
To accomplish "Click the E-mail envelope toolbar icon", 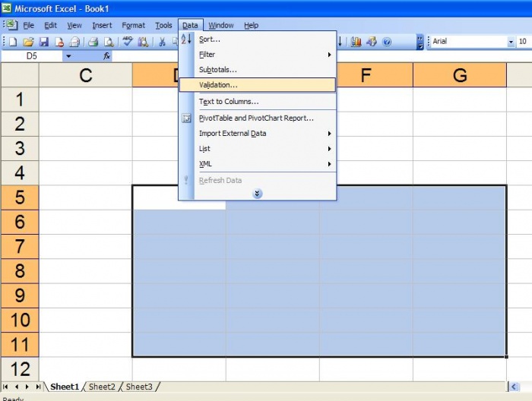I will point(74,42).
